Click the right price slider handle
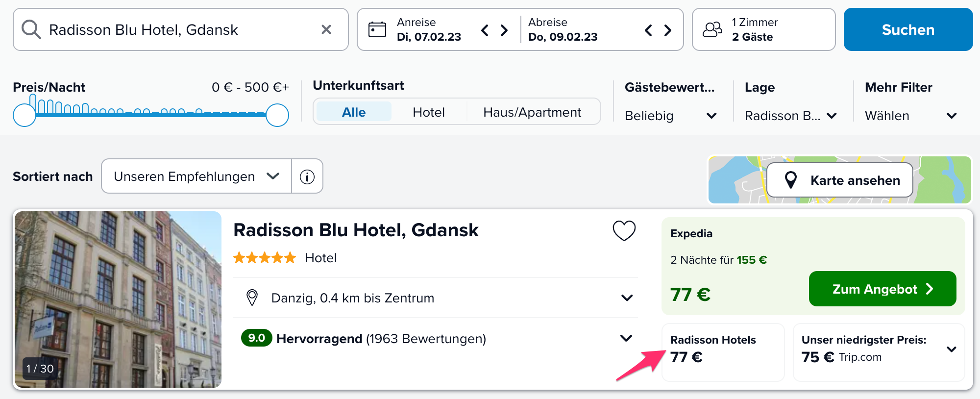The width and height of the screenshot is (980, 399). pyautogui.click(x=277, y=115)
